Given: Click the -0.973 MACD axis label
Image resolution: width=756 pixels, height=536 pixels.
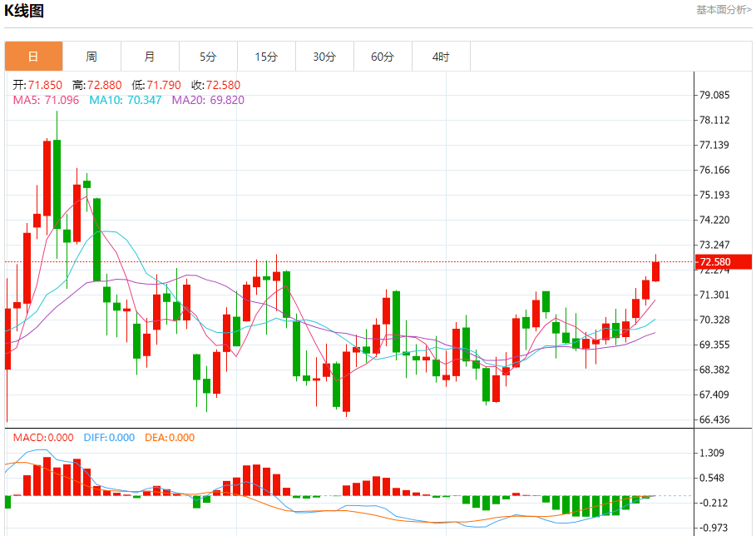Looking at the screenshot, I should point(712,528).
